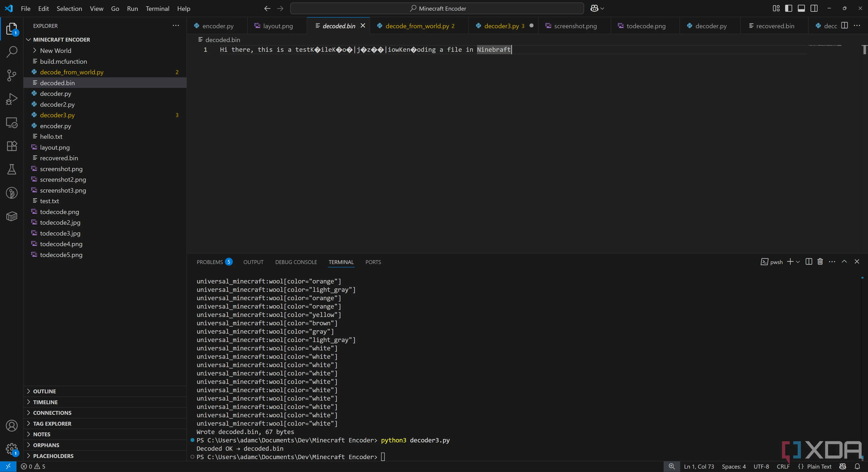
Task: Open errors and warnings count in status bar
Action: (x=33, y=467)
